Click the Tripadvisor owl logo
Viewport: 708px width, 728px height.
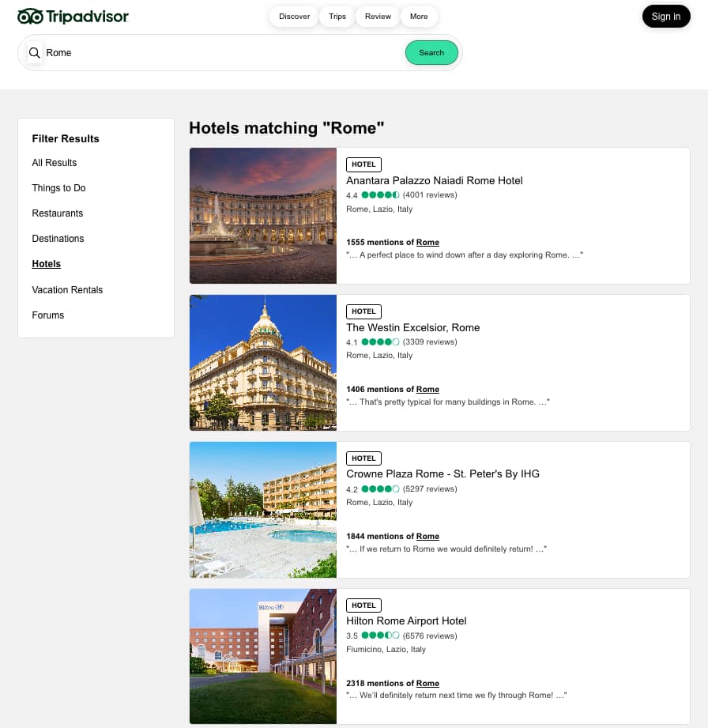tap(73, 17)
